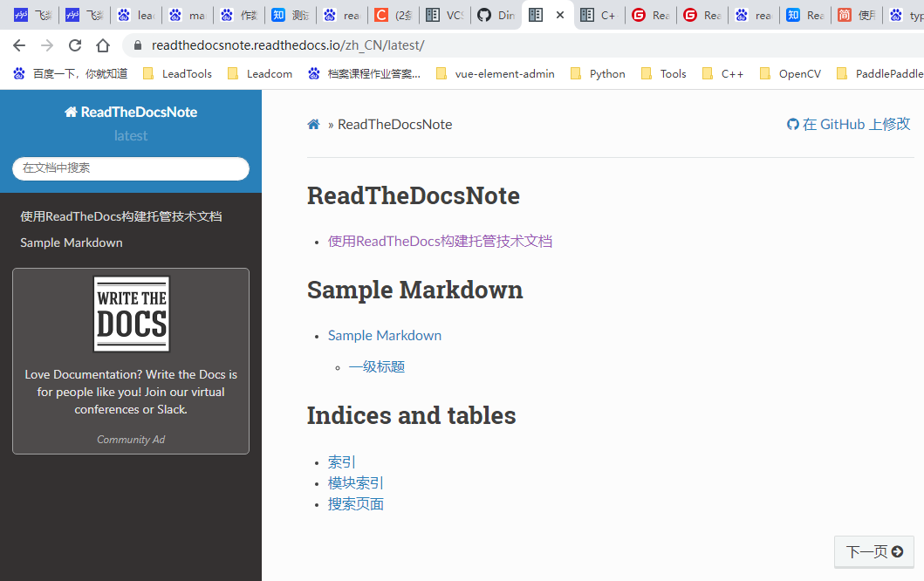
Task: Open the 档案课程作业答案 bookmark
Action: click(x=364, y=73)
